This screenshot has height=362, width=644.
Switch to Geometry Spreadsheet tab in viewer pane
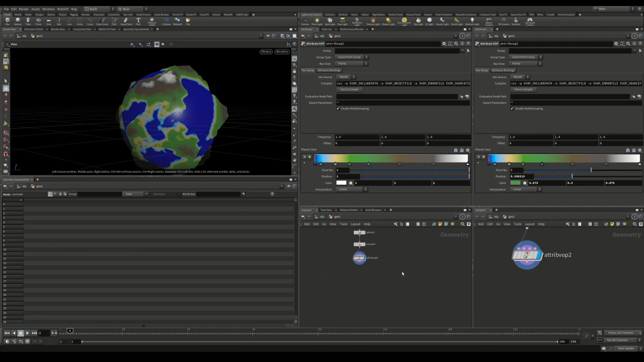click(x=136, y=30)
